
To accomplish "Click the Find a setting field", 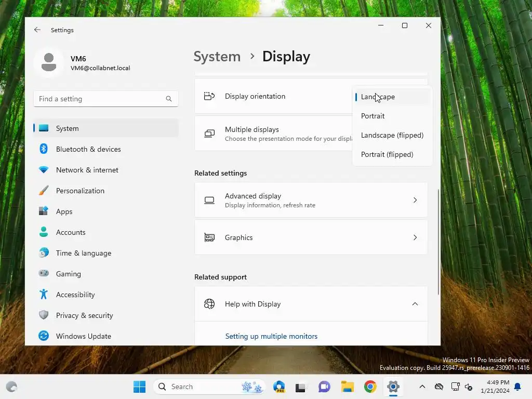I will pyautogui.click(x=106, y=99).
